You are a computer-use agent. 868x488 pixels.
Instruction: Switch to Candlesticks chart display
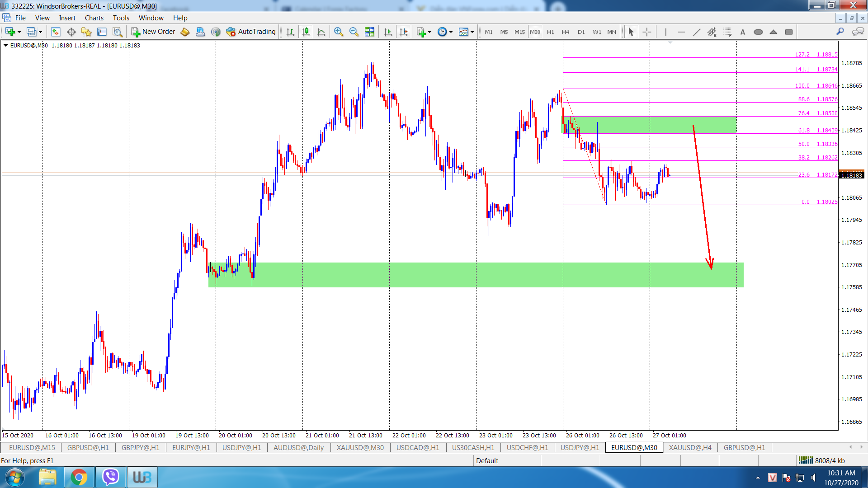tap(306, 32)
